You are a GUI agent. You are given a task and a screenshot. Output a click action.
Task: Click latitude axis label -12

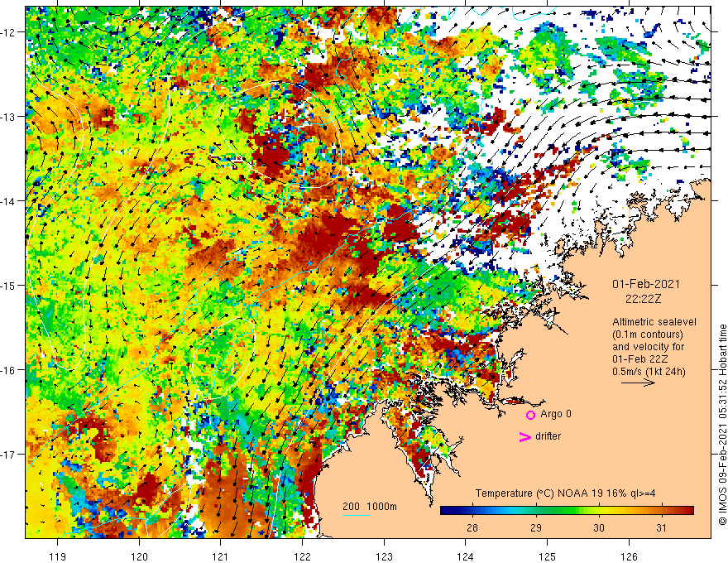tap(9, 32)
